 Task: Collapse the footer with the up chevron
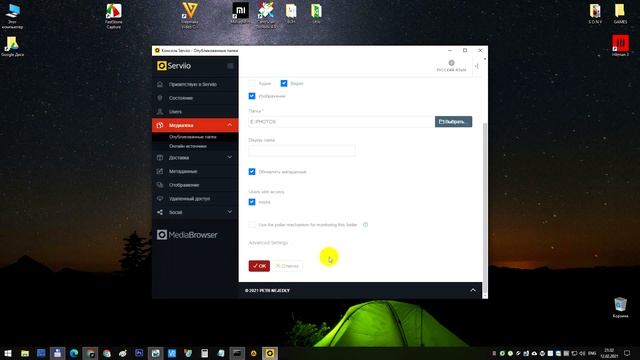coord(473,290)
